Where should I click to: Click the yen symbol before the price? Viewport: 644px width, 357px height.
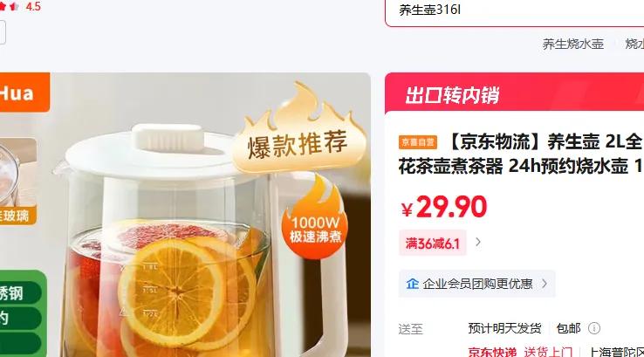(407, 209)
